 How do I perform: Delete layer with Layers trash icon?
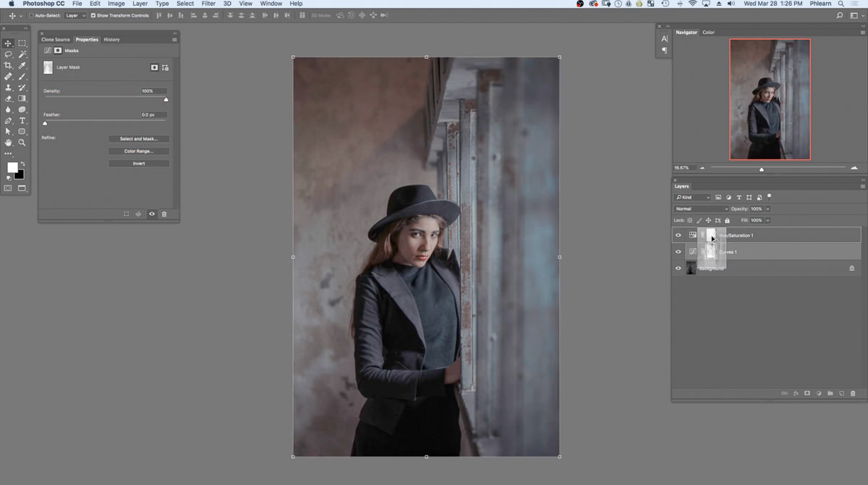[853, 393]
